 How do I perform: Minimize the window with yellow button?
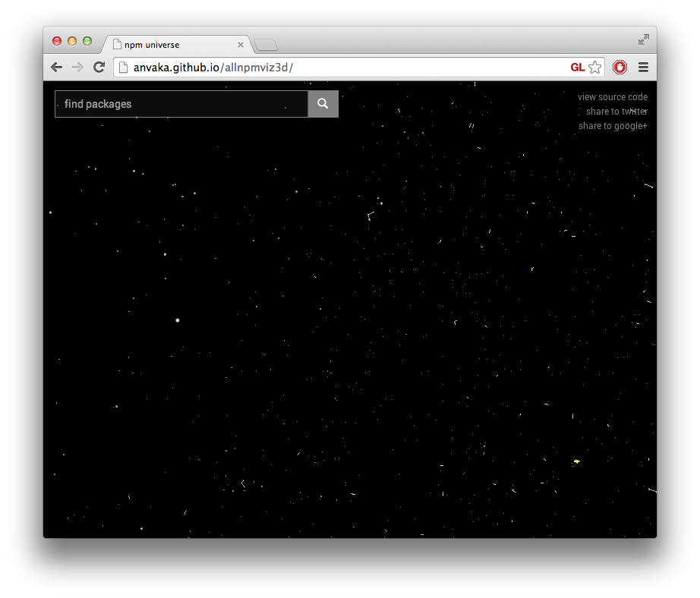pyautogui.click(x=72, y=41)
